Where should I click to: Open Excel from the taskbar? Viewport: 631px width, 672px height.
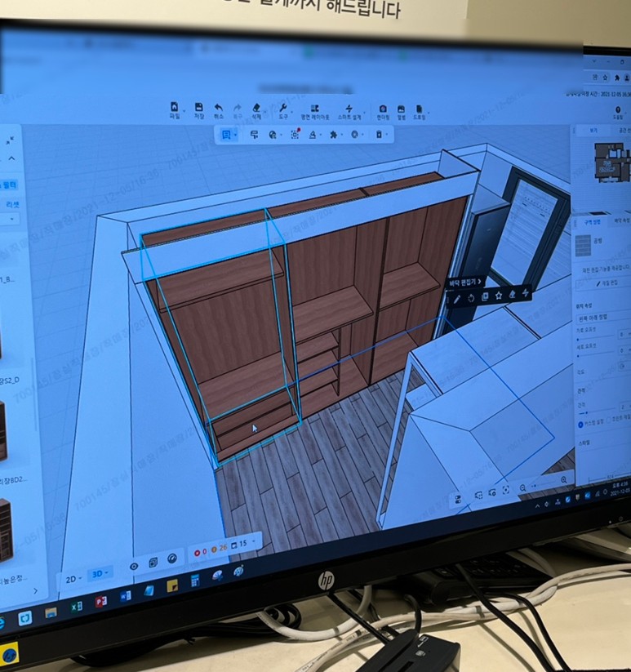tap(77, 607)
